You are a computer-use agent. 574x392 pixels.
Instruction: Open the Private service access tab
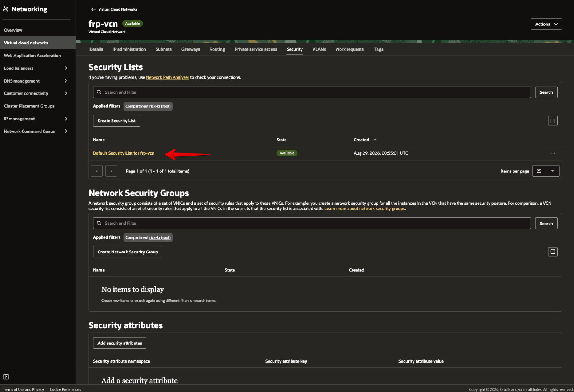tap(256, 49)
